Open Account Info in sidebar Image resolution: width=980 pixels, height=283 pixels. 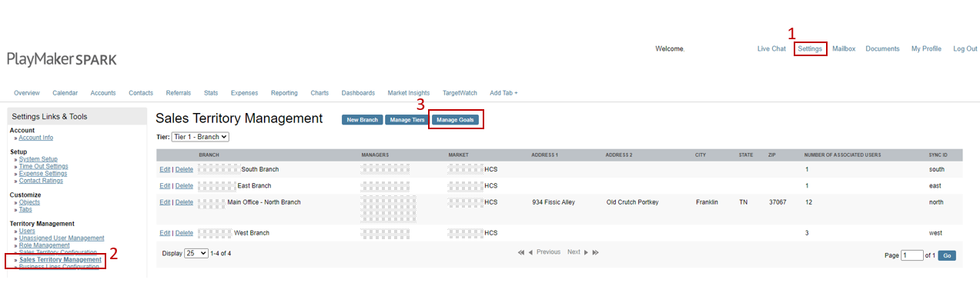[36, 138]
